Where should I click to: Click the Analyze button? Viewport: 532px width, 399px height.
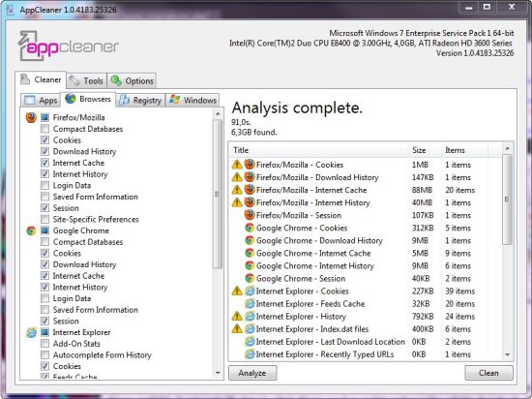(x=252, y=373)
